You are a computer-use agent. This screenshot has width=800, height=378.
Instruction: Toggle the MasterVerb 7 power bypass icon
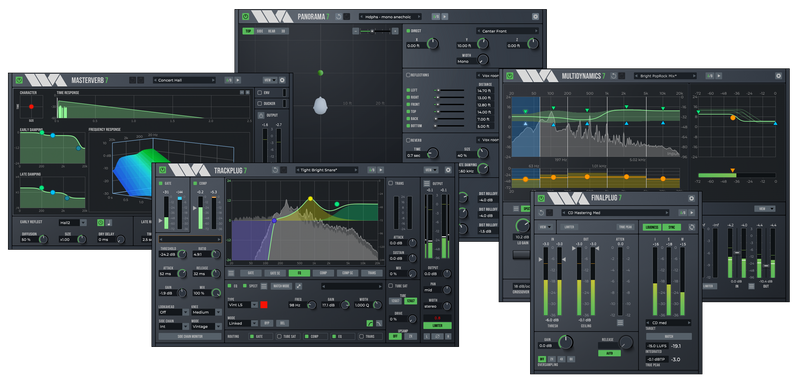tap(19, 80)
